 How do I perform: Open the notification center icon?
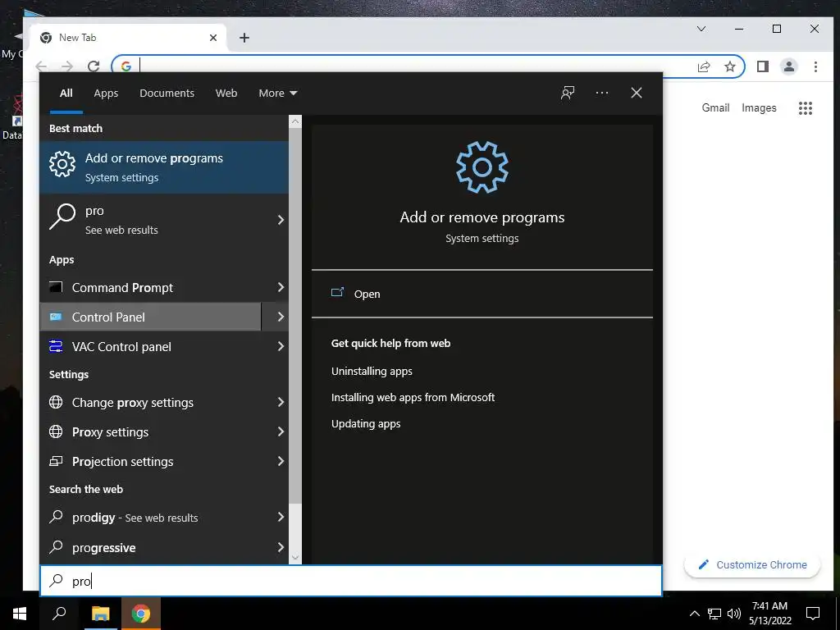(x=813, y=614)
